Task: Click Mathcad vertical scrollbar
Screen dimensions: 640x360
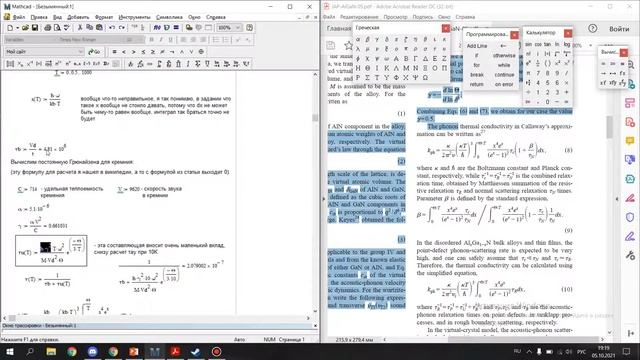Action: (x=315, y=118)
